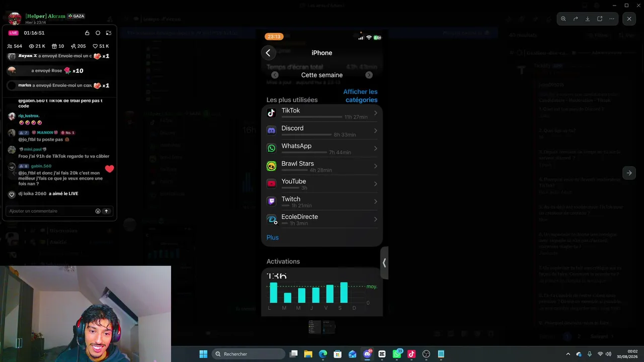Screen dimensions: 644x362
Task: Open TikTok from the taskbar
Action: (412, 354)
